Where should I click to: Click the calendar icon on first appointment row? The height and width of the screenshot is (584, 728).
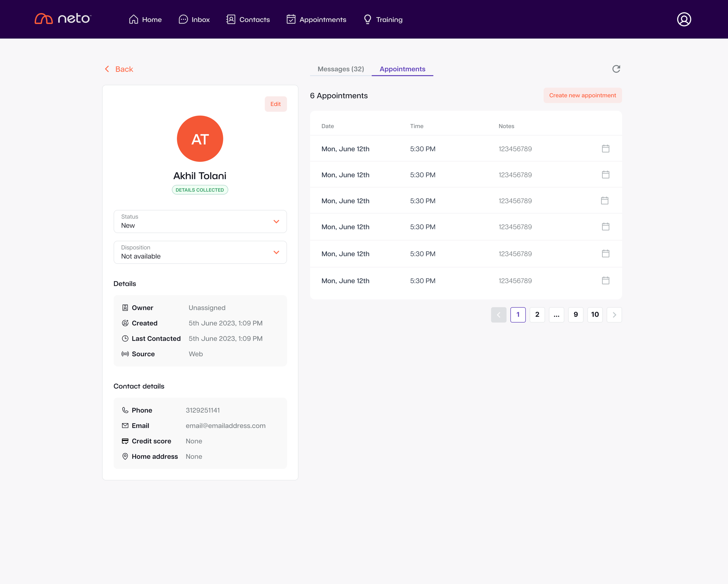606,148
